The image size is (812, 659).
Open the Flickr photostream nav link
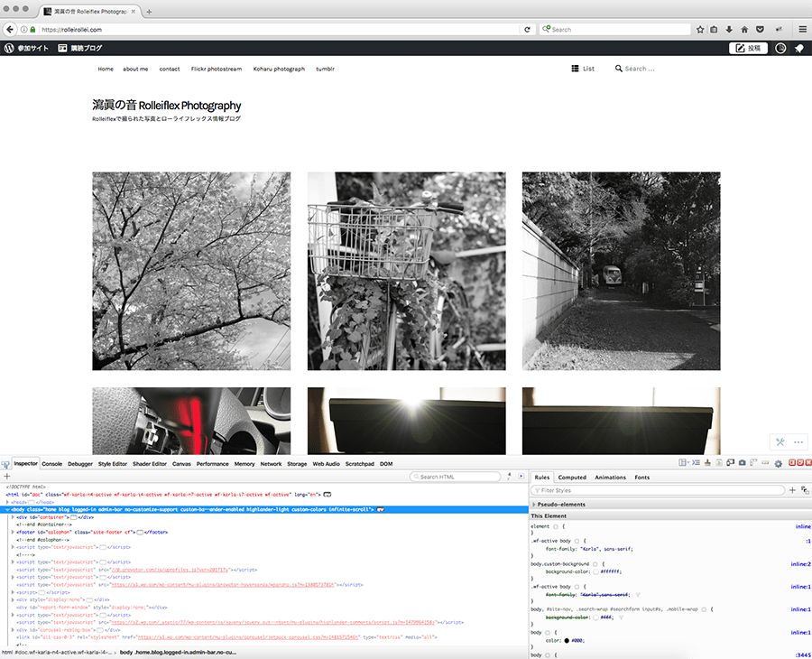pyautogui.click(x=217, y=69)
